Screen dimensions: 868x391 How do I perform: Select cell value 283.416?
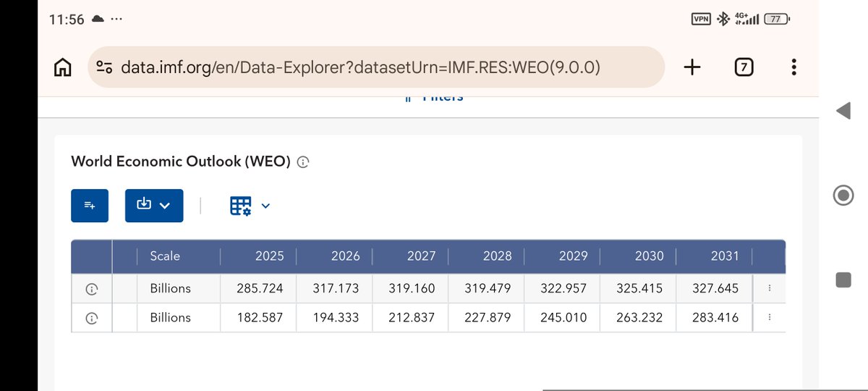(x=715, y=317)
